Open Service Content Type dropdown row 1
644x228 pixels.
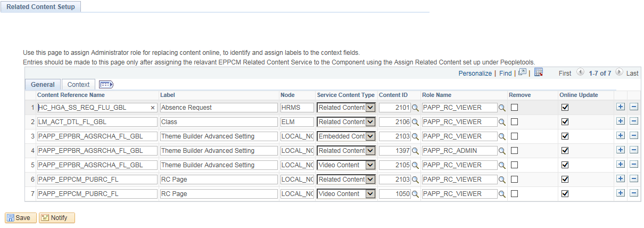coord(370,108)
